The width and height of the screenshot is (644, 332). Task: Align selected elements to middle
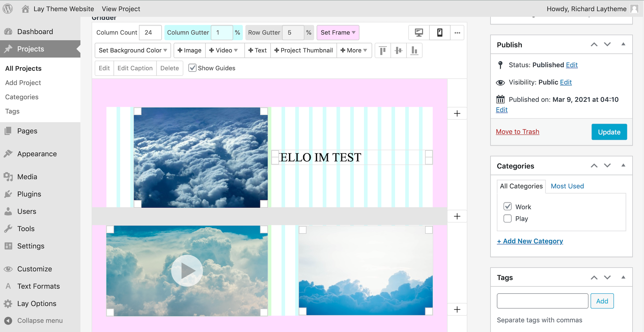click(x=398, y=50)
